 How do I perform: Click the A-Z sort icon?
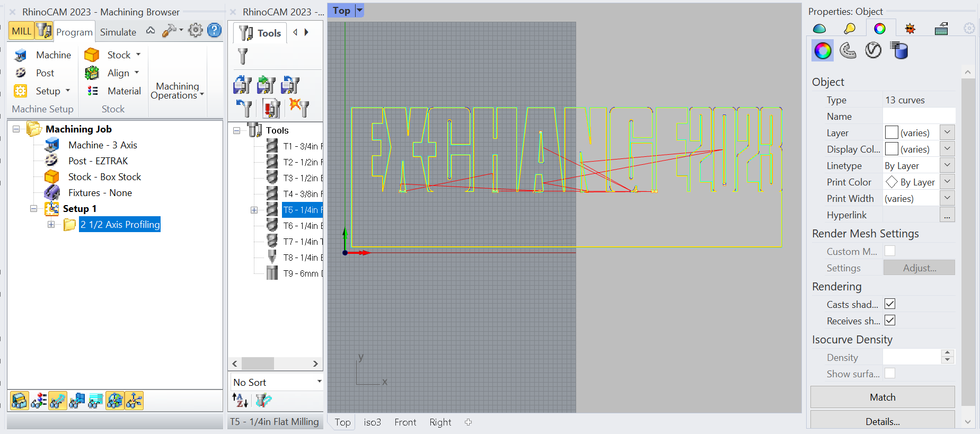coord(240,401)
